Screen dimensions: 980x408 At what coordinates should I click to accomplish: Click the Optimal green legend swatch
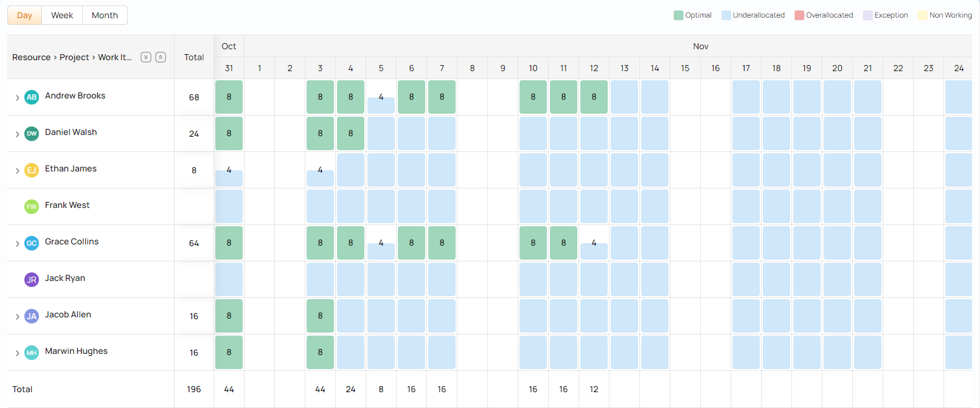[678, 15]
